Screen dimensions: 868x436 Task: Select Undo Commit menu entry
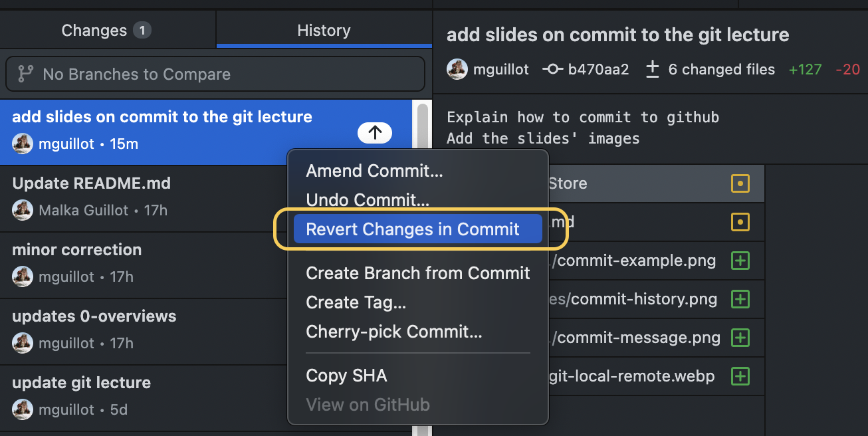[368, 200]
